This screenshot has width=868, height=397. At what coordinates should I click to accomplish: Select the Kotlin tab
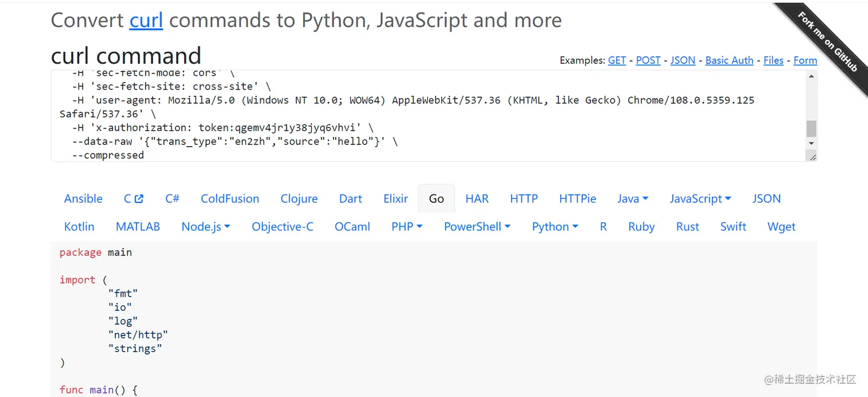tap(79, 227)
